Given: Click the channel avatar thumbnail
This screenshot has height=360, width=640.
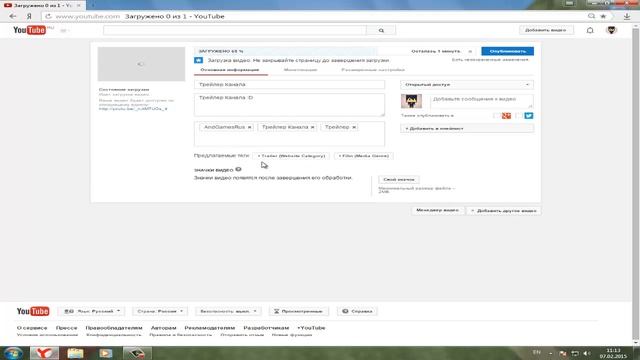Looking at the screenshot, I should [x=411, y=101].
